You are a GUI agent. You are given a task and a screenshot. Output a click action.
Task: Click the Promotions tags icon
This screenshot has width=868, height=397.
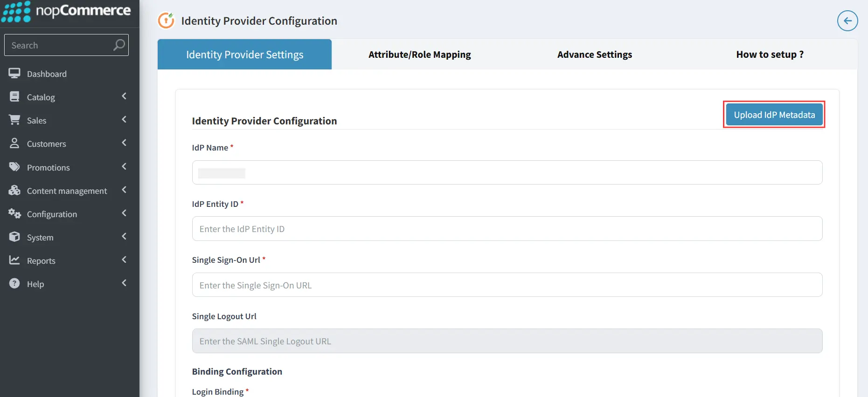[x=14, y=167]
